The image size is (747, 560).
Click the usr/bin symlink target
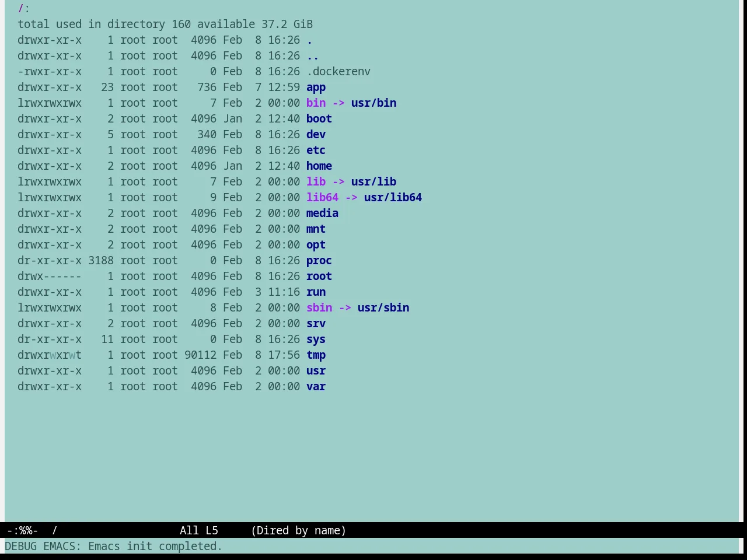(373, 103)
